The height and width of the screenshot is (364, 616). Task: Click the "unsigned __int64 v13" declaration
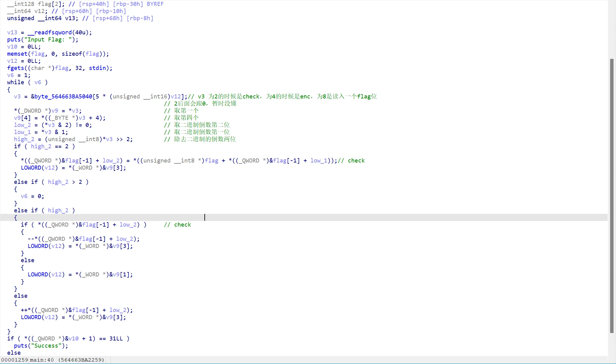[x=43, y=18]
